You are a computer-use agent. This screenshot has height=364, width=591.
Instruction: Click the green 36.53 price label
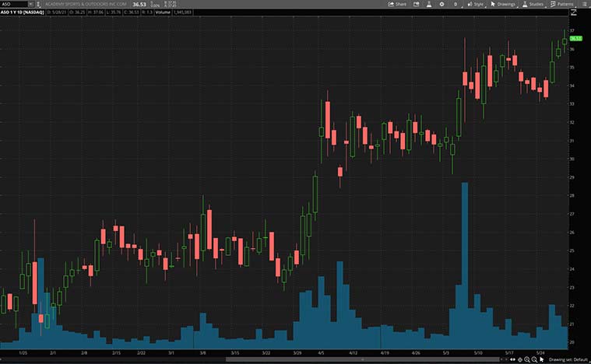[576, 38]
